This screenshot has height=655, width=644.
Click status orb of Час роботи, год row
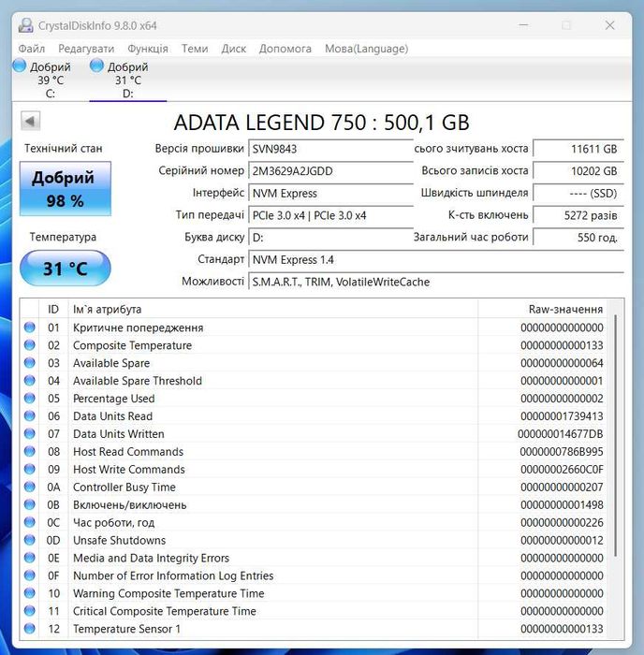(30, 522)
